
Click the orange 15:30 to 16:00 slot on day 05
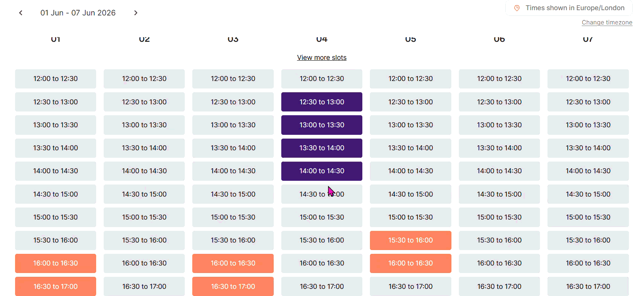[x=410, y=240]
